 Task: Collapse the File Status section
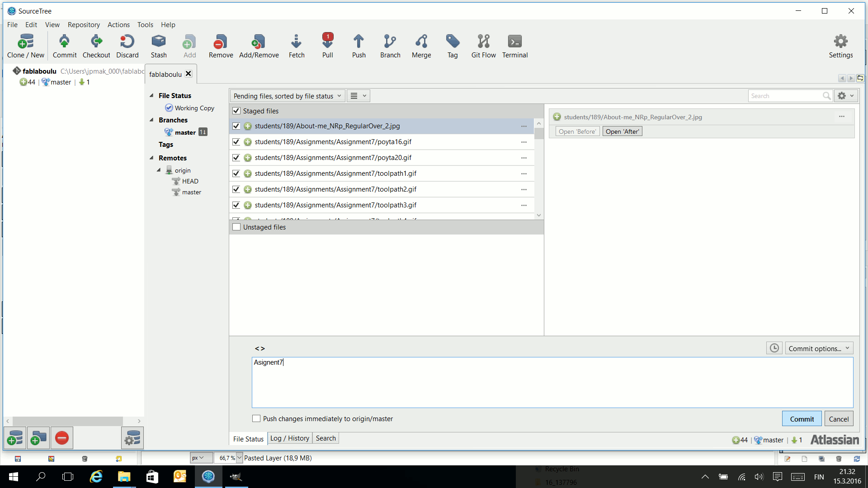(x=151, y=95)
